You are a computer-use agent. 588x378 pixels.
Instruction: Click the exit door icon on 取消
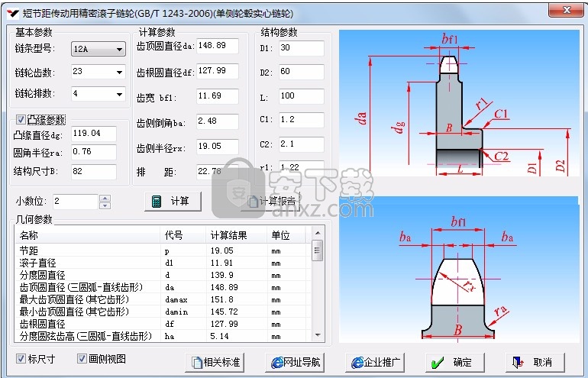click(x=518, y=363)
